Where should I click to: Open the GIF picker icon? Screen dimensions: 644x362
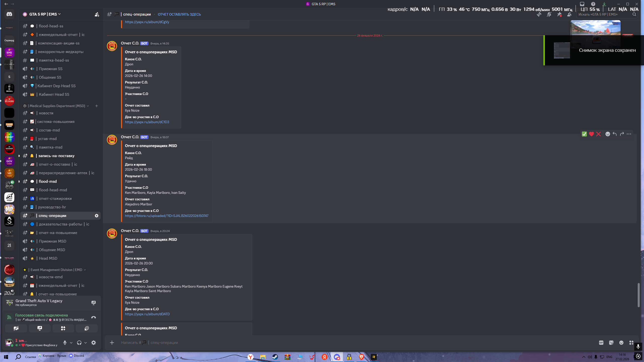[x=601, y=343]
